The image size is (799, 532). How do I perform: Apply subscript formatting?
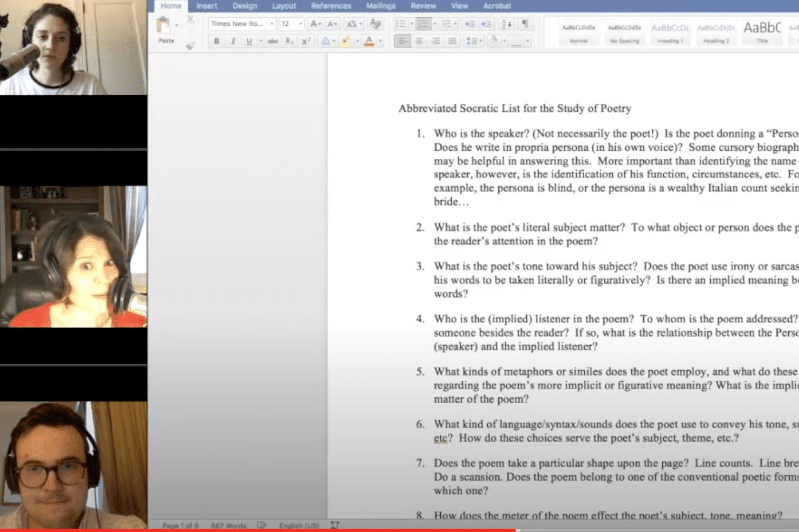pos(290,41)
